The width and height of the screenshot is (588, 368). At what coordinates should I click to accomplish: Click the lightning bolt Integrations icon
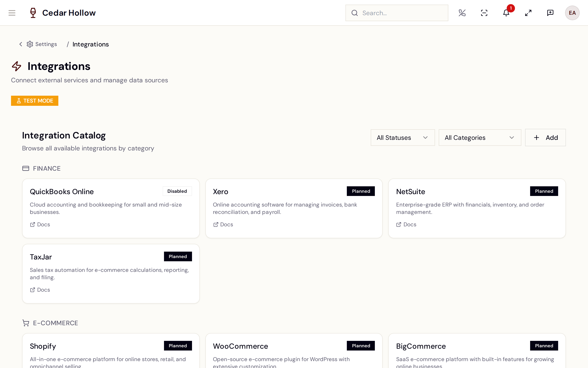pyautogui.click(x=17, y=66)
